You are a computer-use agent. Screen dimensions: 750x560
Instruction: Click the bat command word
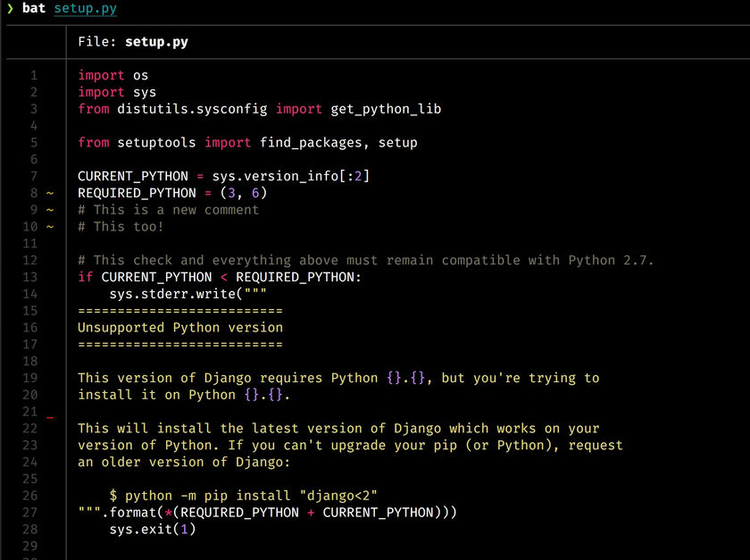[34, 9]
